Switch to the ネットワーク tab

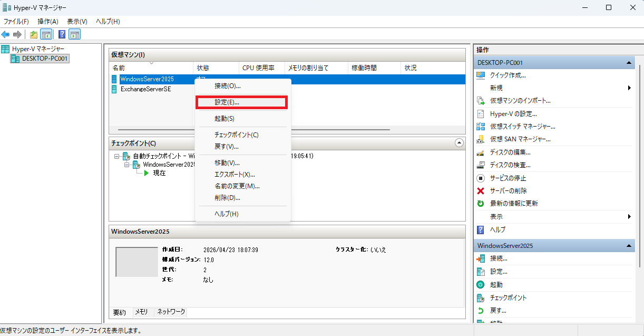(x=171, y=312)
